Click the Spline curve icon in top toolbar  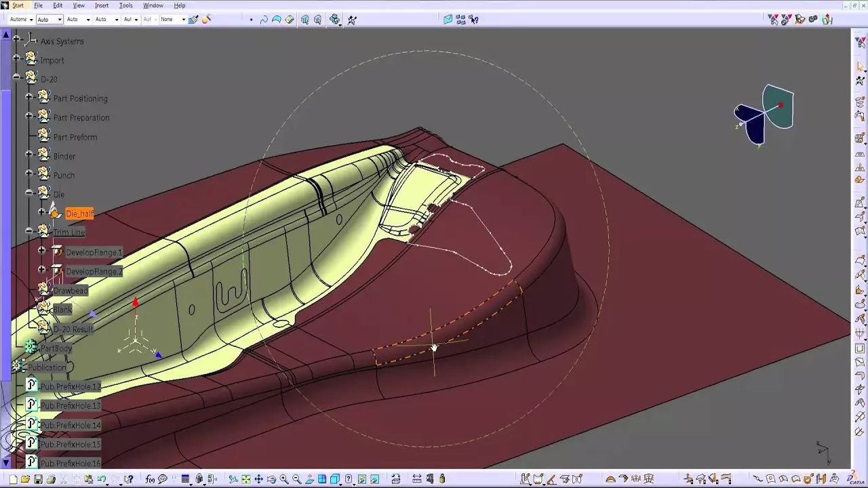point(264,20)
